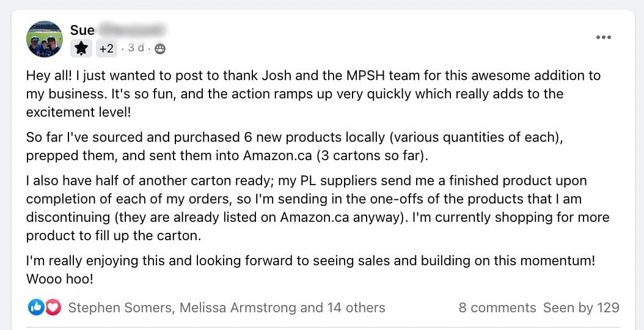Open Sue's profile picture thumbnail

pyautogui.click(x=45, y=39)
